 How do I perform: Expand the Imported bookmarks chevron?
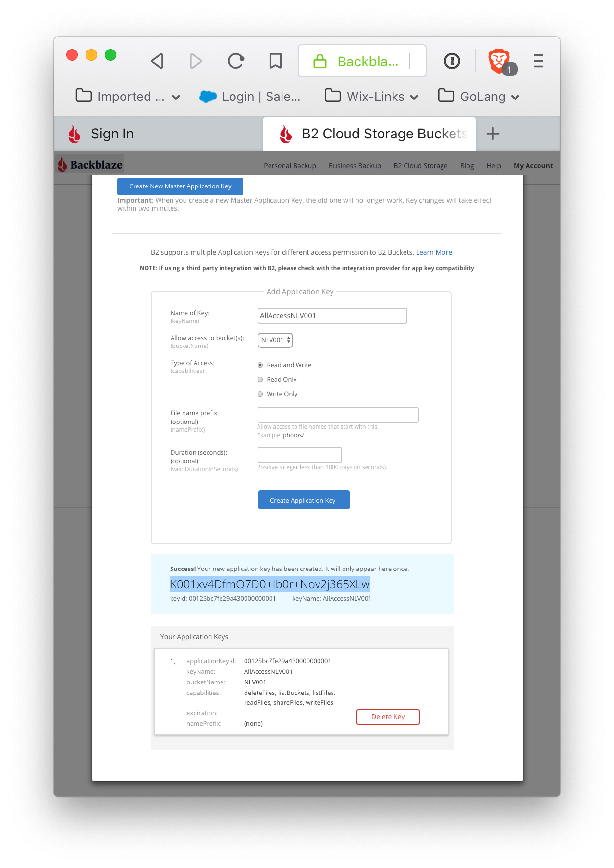[176, 98]
